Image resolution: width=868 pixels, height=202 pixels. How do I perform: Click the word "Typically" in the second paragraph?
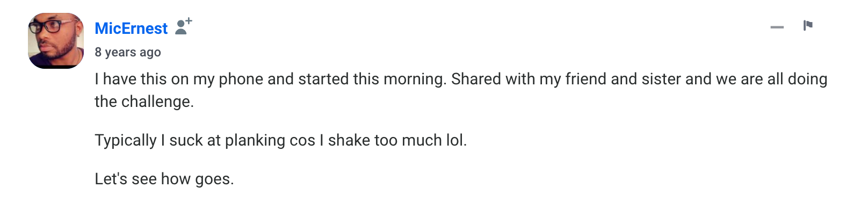126,140
